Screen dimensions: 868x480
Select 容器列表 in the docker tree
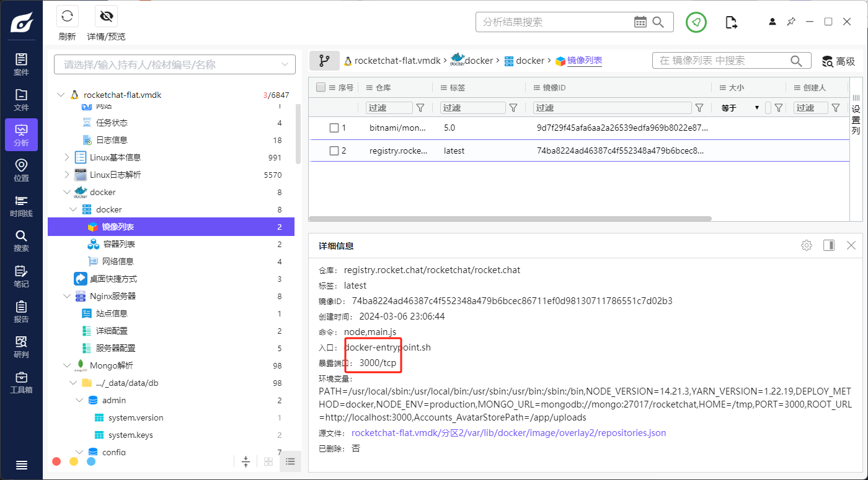(118, 244)
